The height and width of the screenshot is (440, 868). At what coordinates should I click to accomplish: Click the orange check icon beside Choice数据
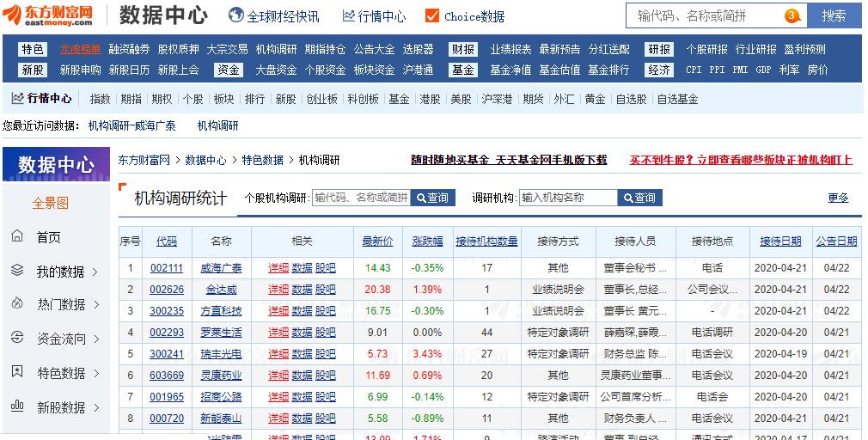(x=432, y=15)
